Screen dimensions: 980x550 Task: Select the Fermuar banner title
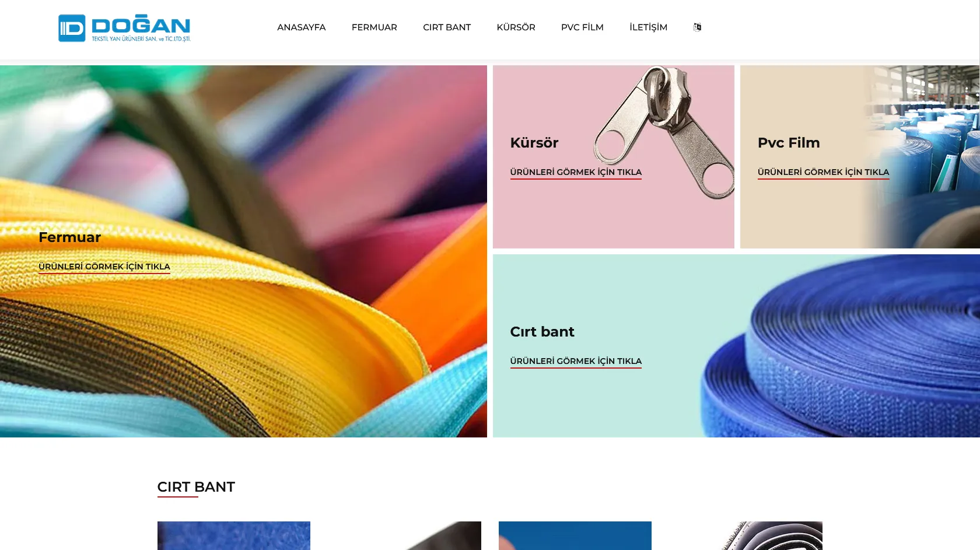[x=70, y=237]
